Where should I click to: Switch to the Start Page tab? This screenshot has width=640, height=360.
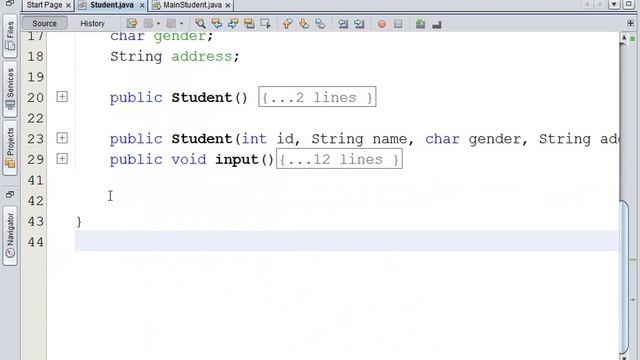44,5
